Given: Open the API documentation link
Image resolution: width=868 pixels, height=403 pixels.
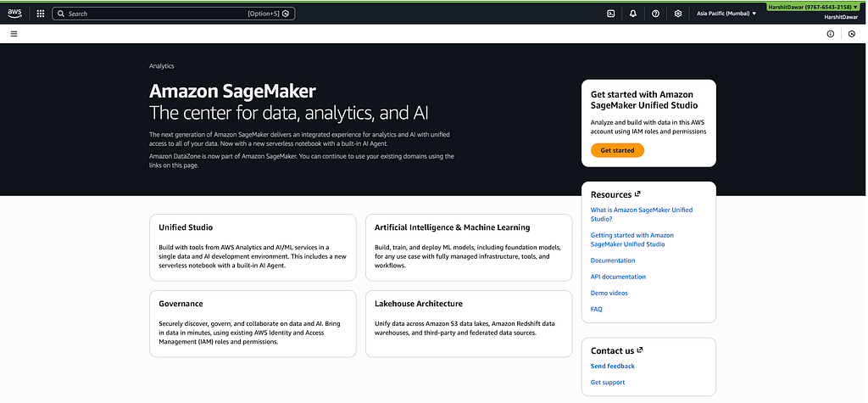Looking at the screenshot, I should click(618, 277).
